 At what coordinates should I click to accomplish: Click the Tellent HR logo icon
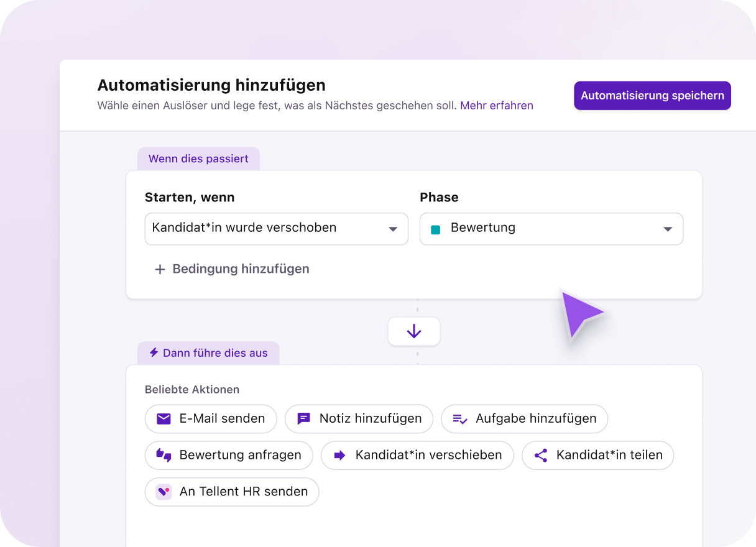click(x=164, y=492)
